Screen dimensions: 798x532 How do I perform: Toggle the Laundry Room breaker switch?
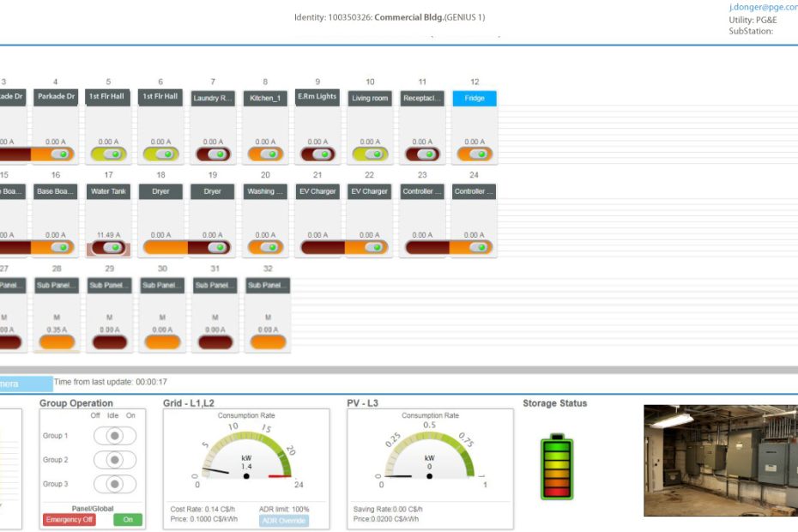click(x=212, y=154)
